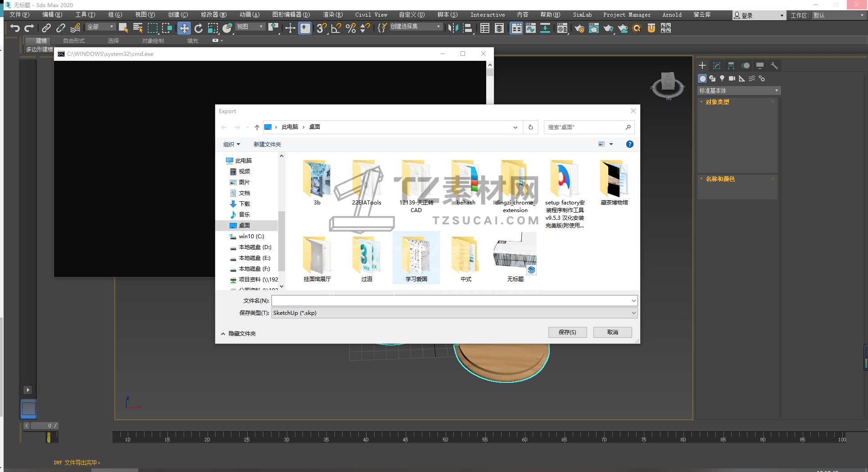Pick the Rectangular Selection Region tool
The width and height of the screenshot is (868, 472).
pyautogui.click(x=153, y=28)
